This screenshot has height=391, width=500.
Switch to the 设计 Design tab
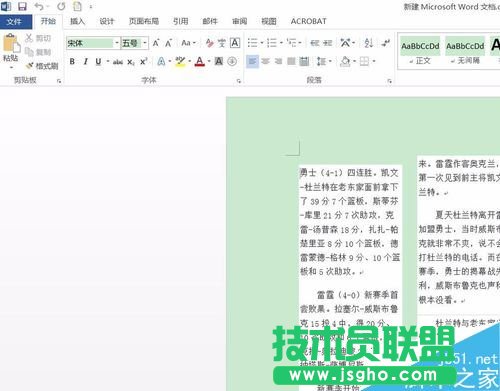[x=107, y=21]
